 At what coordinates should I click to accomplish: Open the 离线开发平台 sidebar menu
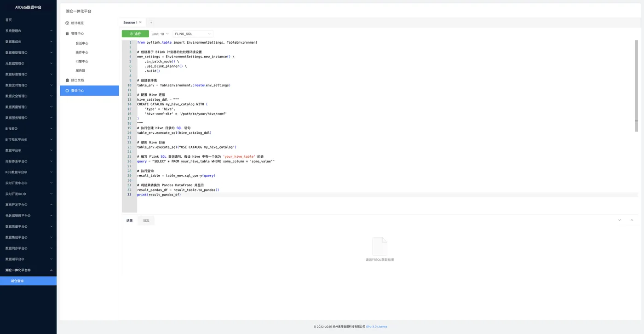pyautogui.click(x=28, y=205)
